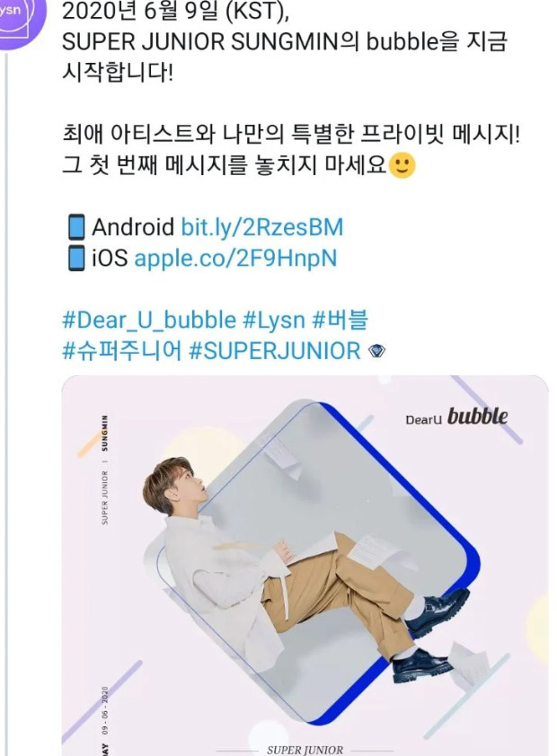
Task: Click the vertical SUNGMIN label in the image
Action: [105, 433]
